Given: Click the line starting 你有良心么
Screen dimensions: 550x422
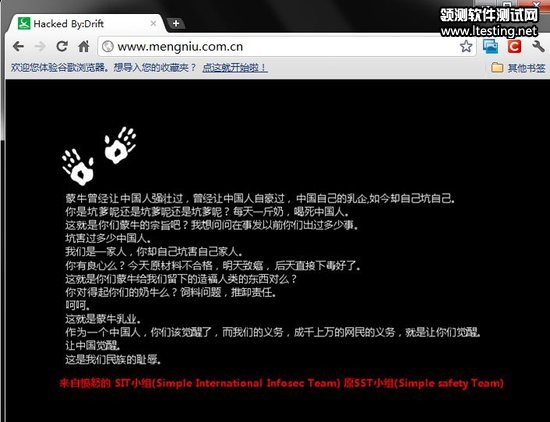Looking at the screenshot, I should 213,266.
